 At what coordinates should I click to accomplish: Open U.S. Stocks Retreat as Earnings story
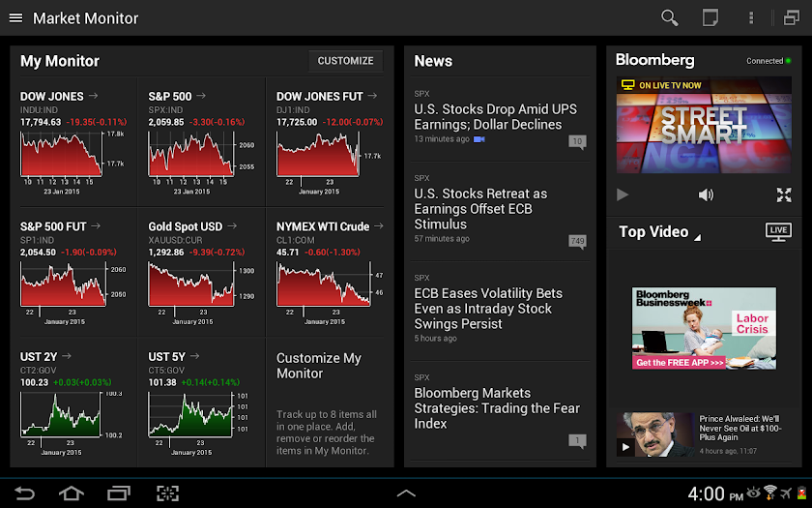coord(480,209)
